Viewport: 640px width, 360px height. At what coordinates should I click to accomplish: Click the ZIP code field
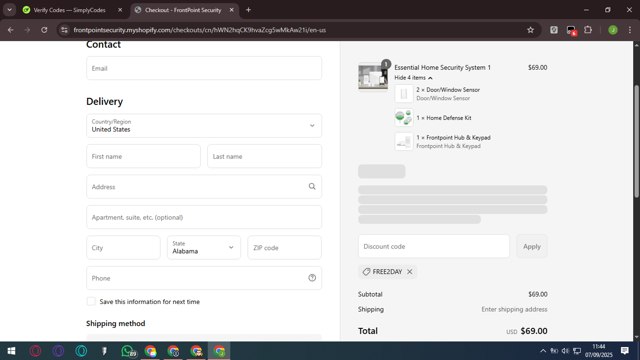[284, 247]
